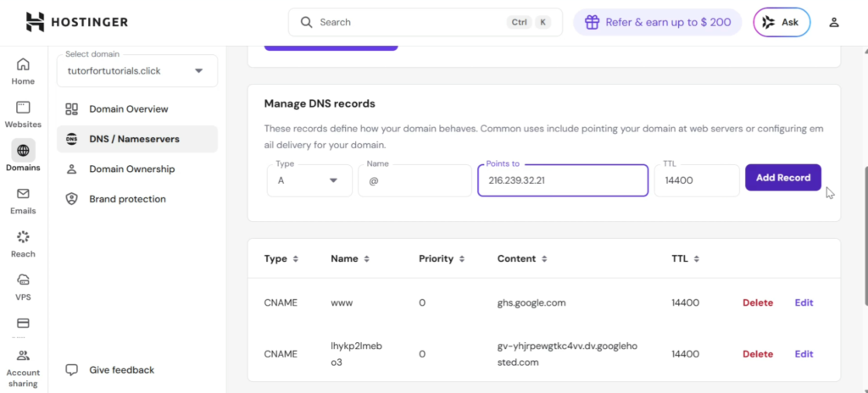Edit the ghs.google.com CNAME record
Screen dimensions: 868x393
click(804, 302)
